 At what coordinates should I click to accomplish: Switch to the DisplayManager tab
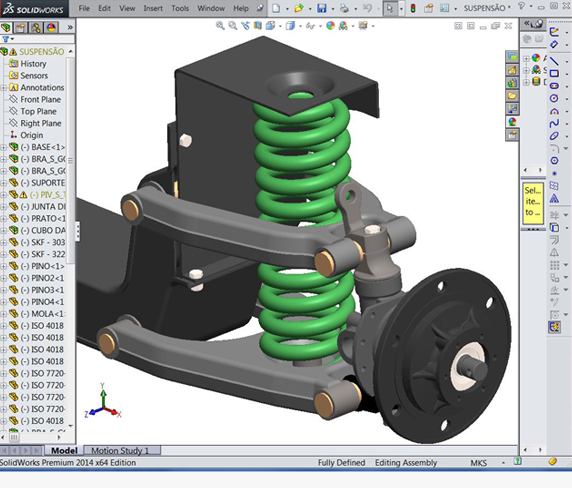(51, 28)
